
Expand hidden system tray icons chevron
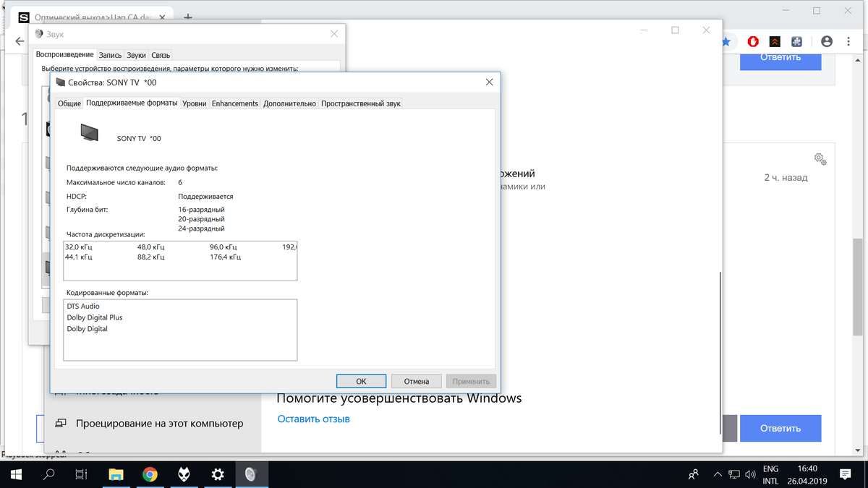click(x=718, y=474)
